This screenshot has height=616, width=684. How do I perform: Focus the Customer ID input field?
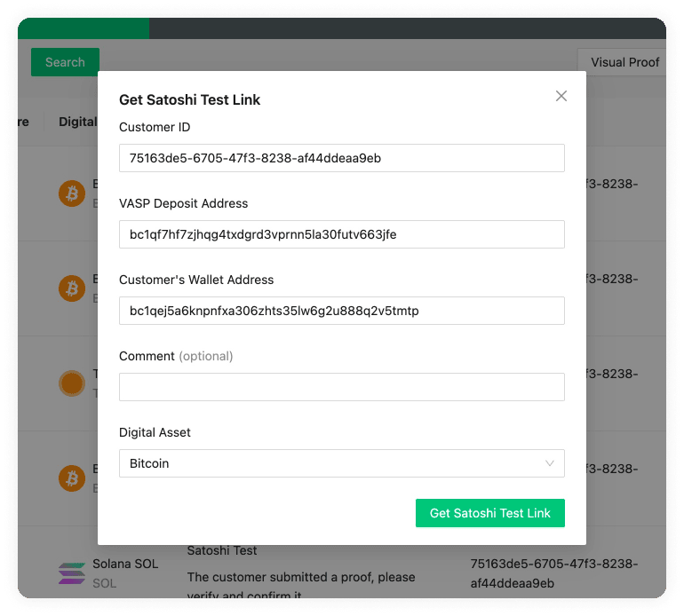tap(341, 158)
